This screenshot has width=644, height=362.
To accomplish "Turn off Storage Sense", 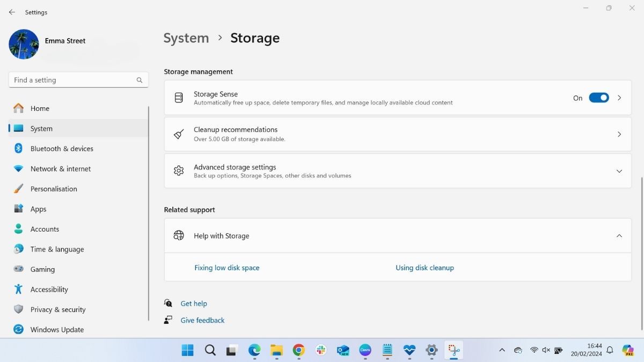I will tap(599, 98).
